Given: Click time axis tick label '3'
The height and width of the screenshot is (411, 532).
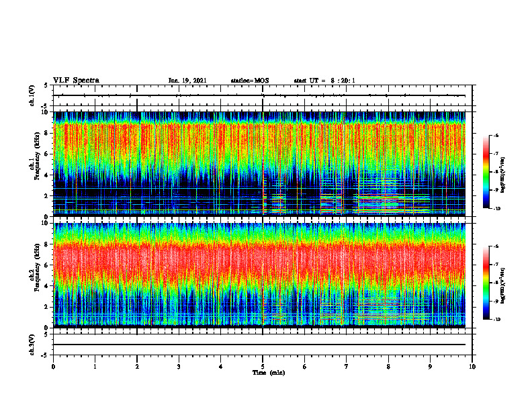Looking at the screenshot, I should pyautogui.click(x=179, y=367).
